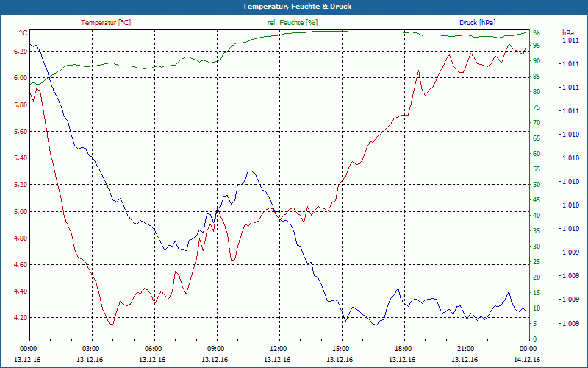588x368 pixels.
Task: Click the chart title "Temperatur, Feuchte & Druck"
Action: click(297, 7)
